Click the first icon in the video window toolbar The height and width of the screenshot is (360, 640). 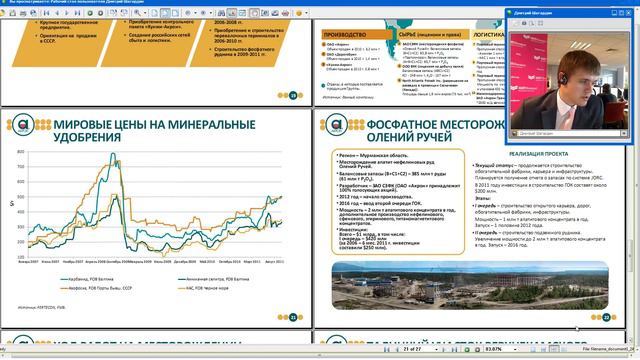point(516,23)
